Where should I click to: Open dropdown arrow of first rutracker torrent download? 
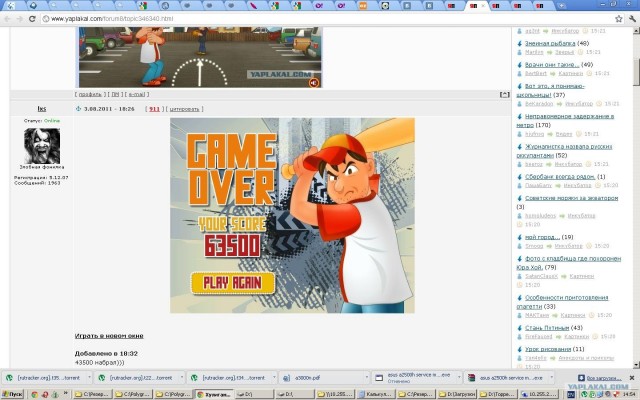(89, 378)
